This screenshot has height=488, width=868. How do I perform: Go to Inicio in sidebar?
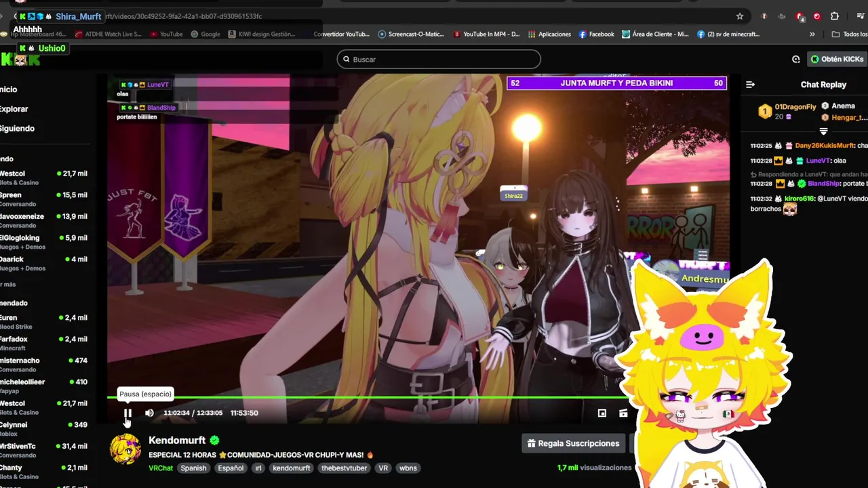click(9, 89)
